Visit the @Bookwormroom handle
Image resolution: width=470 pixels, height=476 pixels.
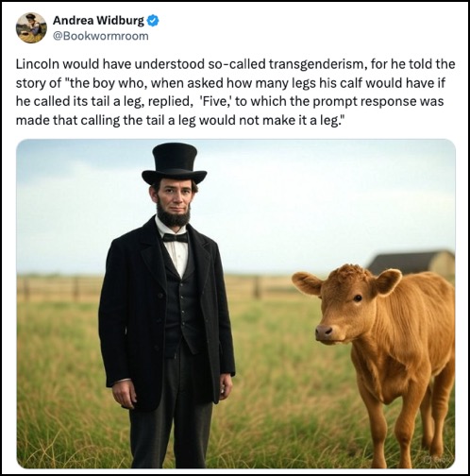coord(100,36)
